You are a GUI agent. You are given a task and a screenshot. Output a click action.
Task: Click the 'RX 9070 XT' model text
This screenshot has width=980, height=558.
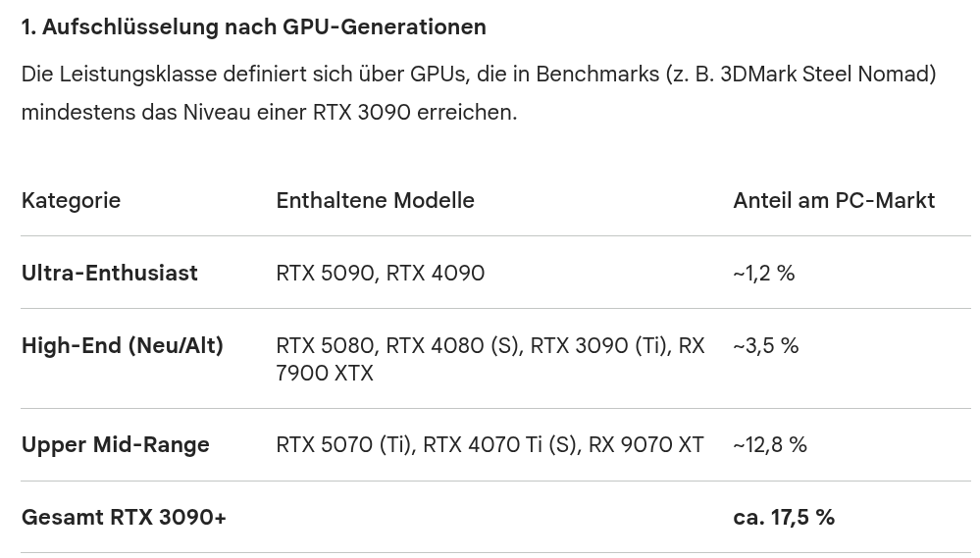point(646,445)
